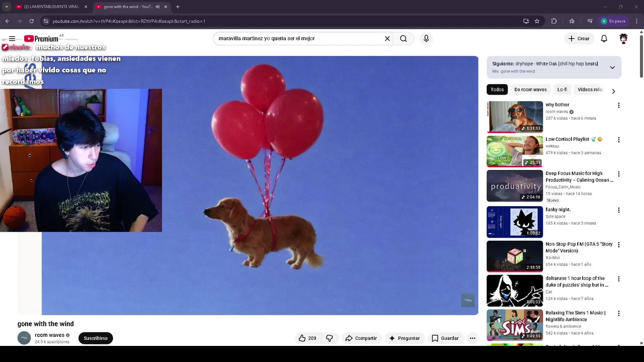Open the YouTube account avatar menu
The height and width of the screenshot is (362, 644).
pos(623,39)
